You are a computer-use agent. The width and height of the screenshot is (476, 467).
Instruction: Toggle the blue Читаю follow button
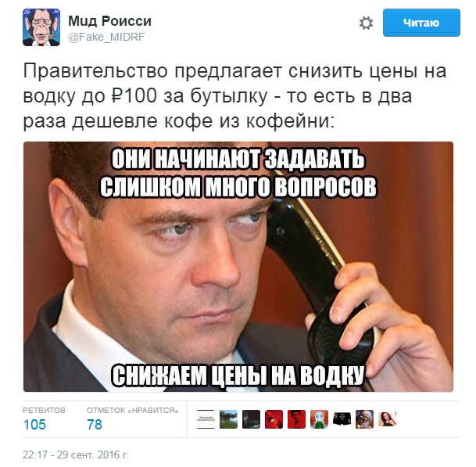421,23
